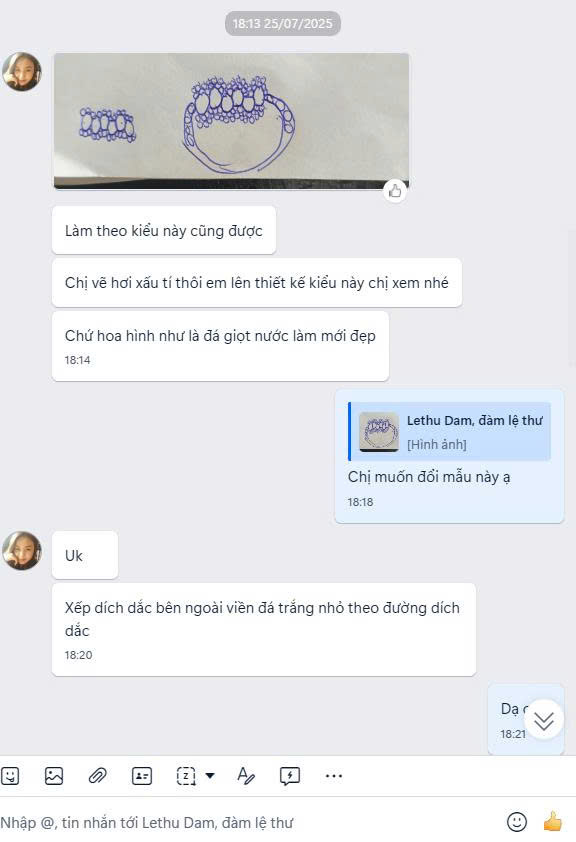This screenshot has width=576, height=842.
Task: Open the sticker picker icon
Action: coord(10,776)
